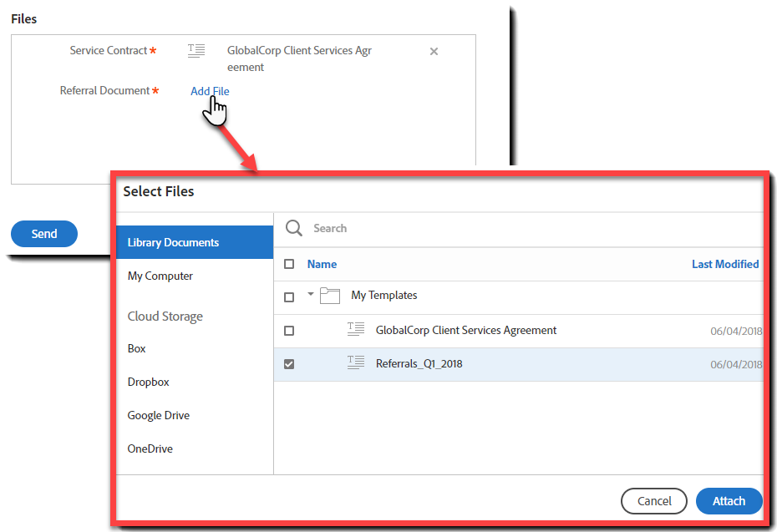Remove the Service Contract attachment via the X icon

[434, 51]
